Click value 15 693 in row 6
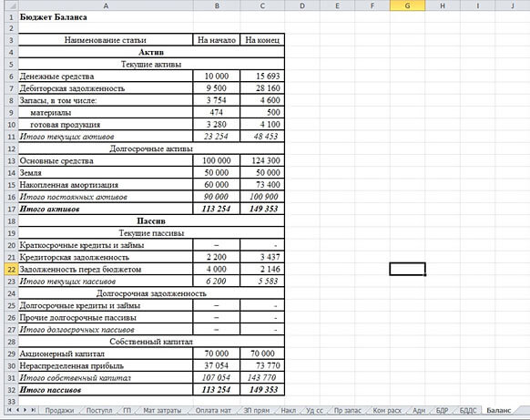Viewport: 530px width, 420px height. [x=262, y=77]
